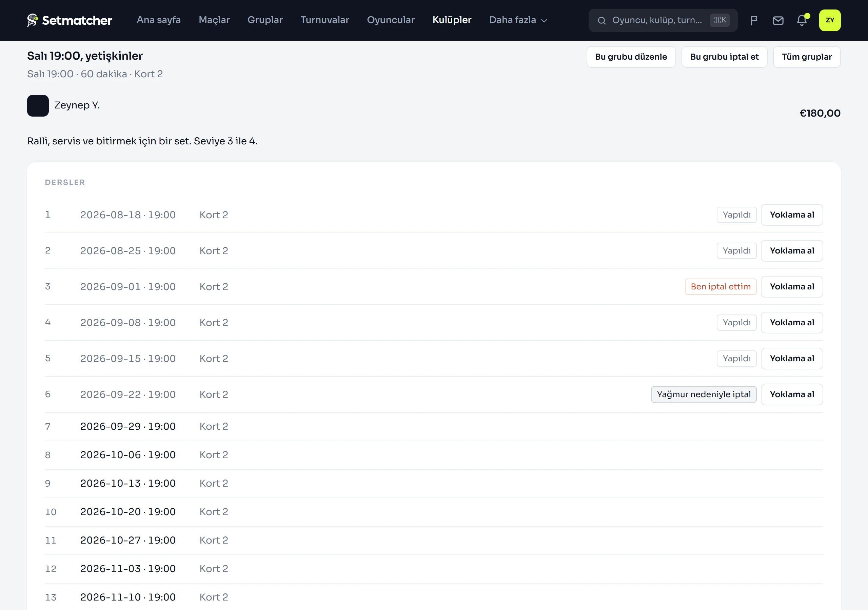This screenshot has height=610, width=868.
Task: Click the Bu grubu iptal et button
Action: 724,57
